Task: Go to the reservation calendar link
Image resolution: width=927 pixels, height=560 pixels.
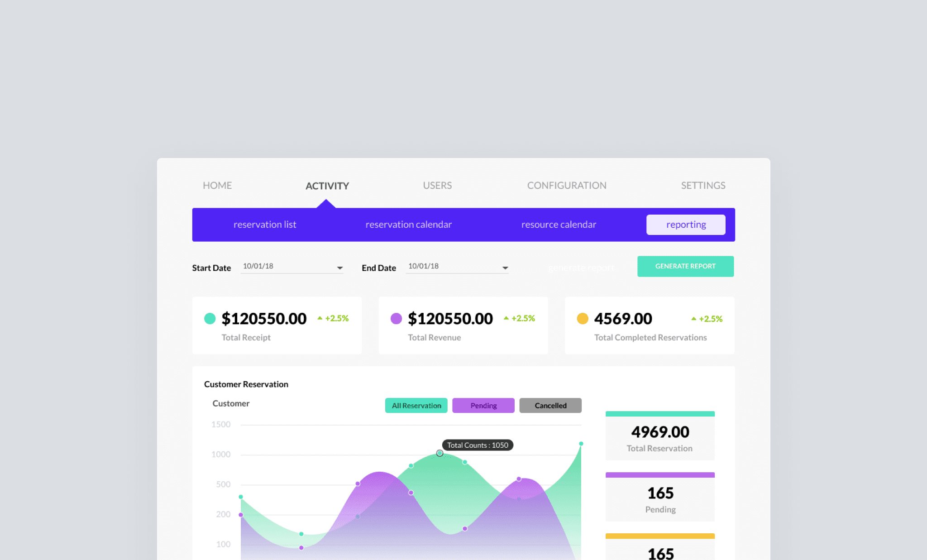Action: 408,225
